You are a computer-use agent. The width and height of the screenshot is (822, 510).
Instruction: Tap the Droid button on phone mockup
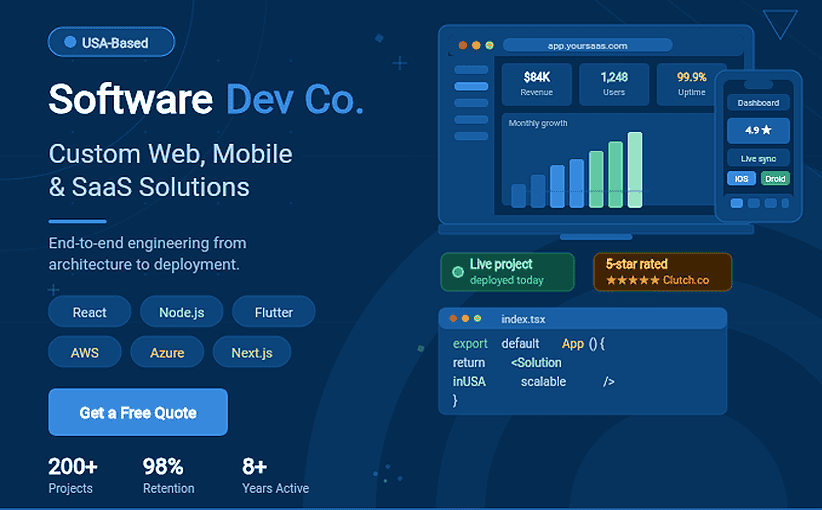[775, 178]
